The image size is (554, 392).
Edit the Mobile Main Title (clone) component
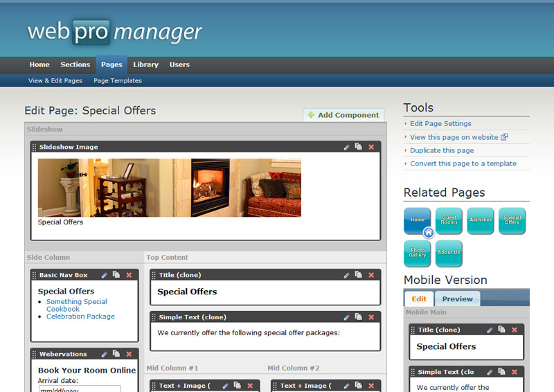(490, 330)
